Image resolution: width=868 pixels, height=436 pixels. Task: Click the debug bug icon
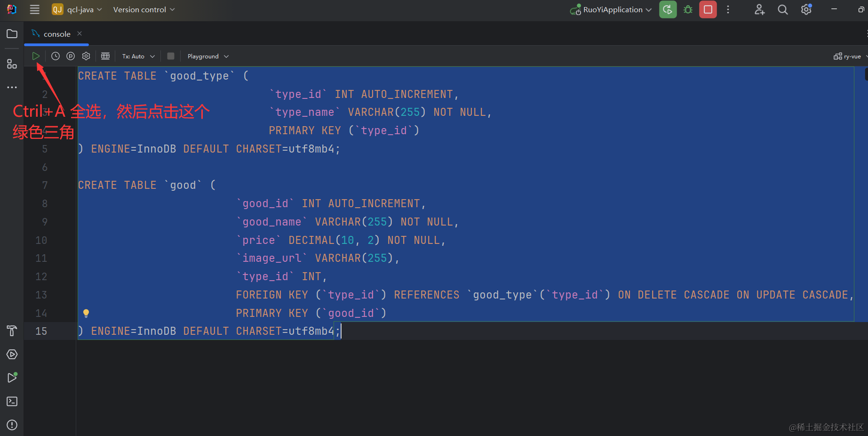pyautogui.click(x=688, y=9)
